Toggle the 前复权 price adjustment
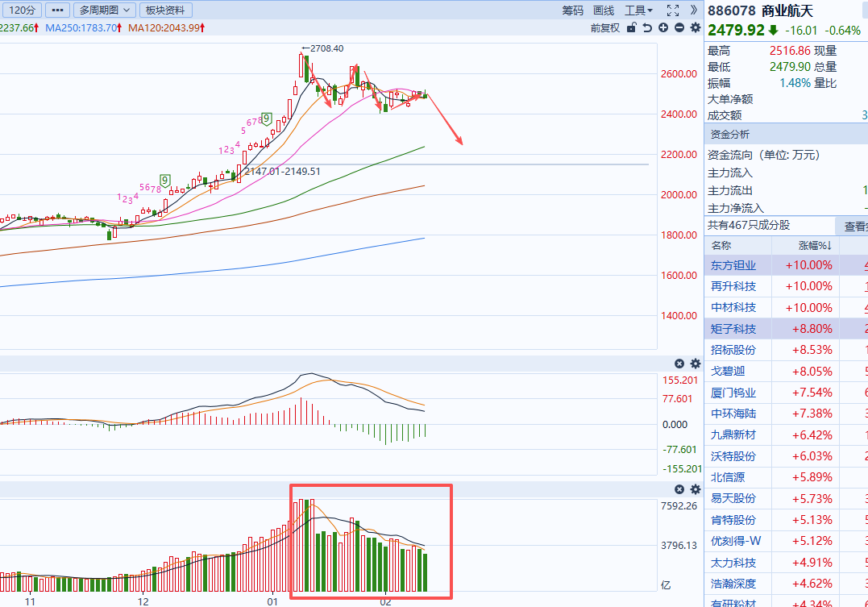 604,27
